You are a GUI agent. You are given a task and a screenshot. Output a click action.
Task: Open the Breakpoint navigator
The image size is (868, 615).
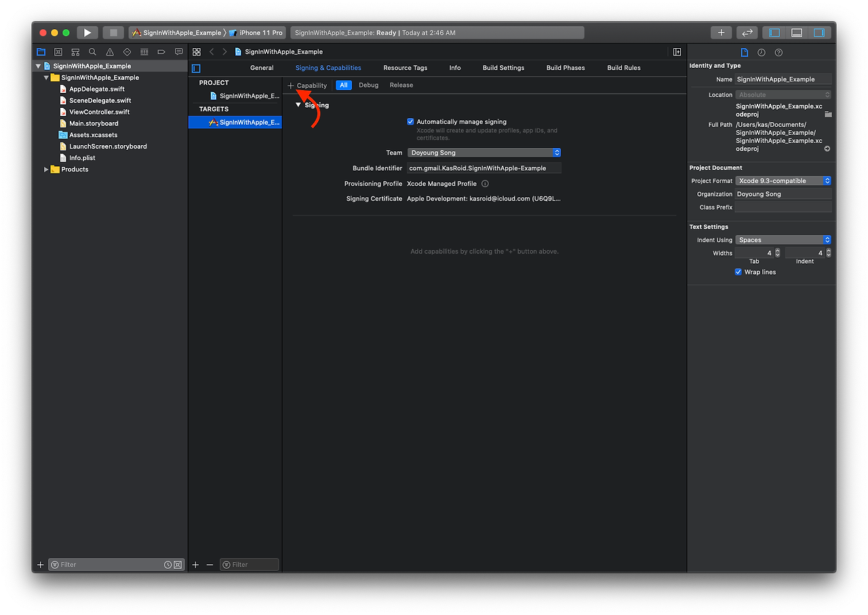[x=161, y=52]
